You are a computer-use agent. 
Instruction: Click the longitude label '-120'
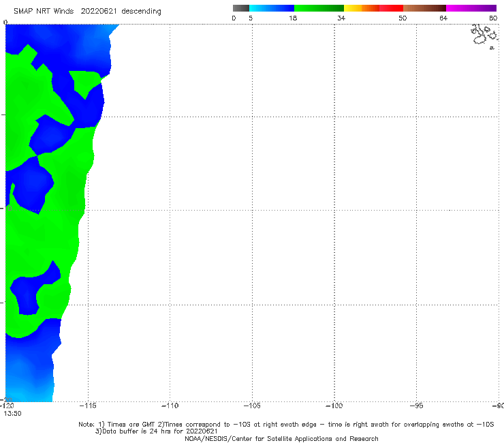pos(7,406)
